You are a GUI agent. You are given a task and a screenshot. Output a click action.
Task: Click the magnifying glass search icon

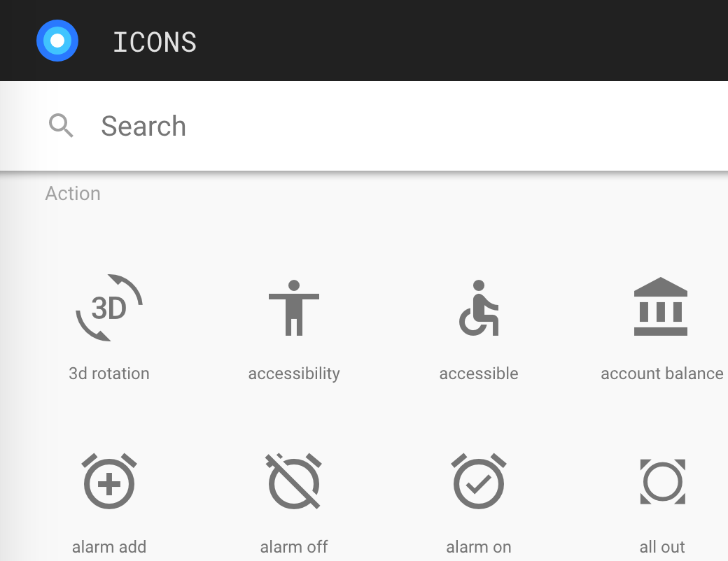[x=61, y=125]
